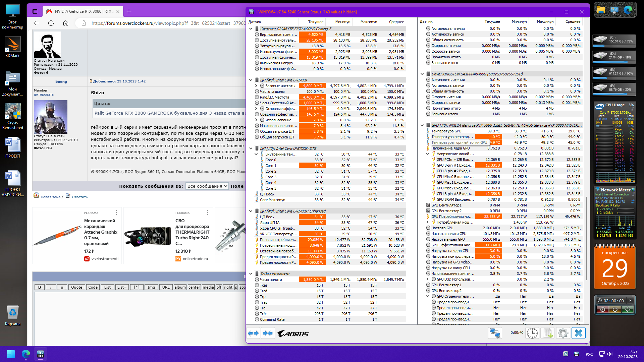Screen dimensions: 644x362
Task: Open HWiNFO sensor settings gear
Action: pyautogui.click(x=563, y=333)
